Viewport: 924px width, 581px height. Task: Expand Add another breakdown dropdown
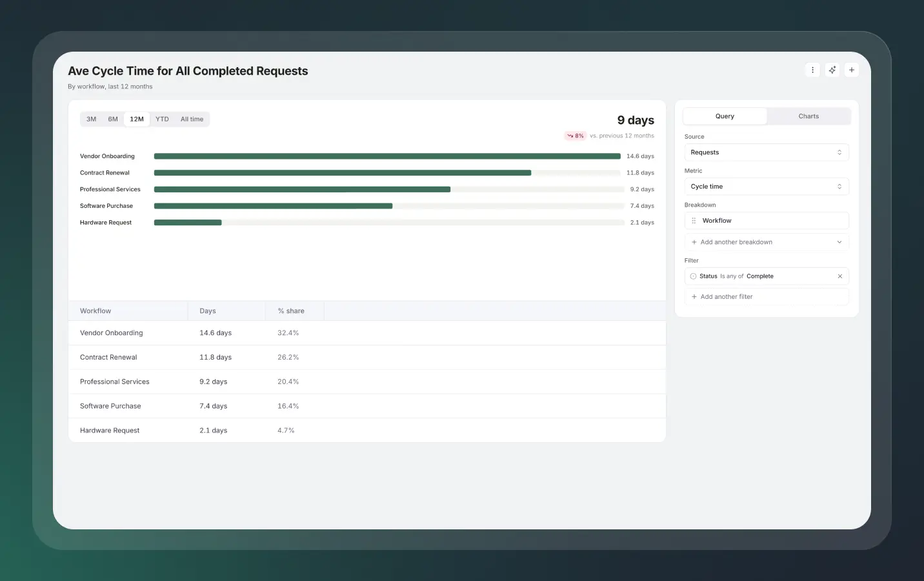[x=767, y=242]
